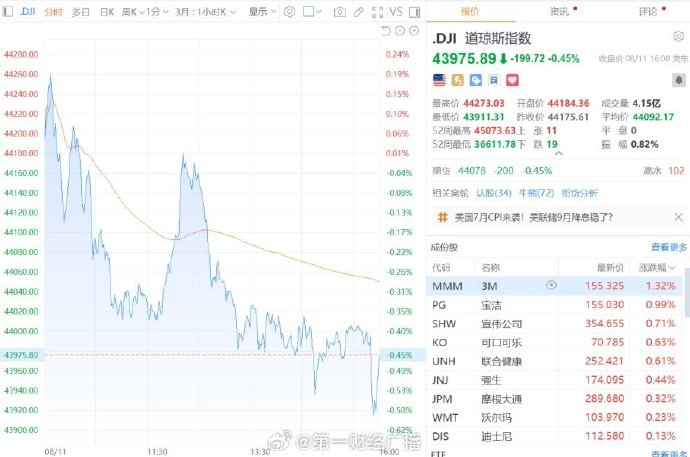Open chart settings gear in toolbar

[289, 11]
